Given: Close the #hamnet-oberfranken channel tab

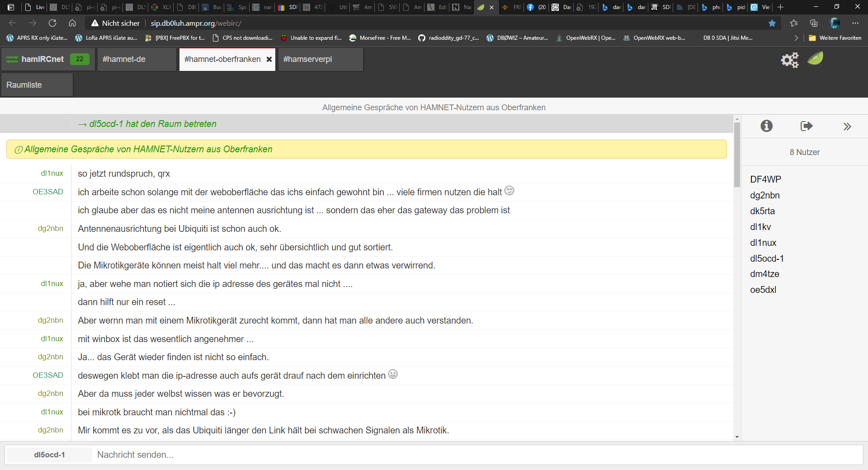Looking at the screenshot, I should pyautogui.click(x=269, y=59).
